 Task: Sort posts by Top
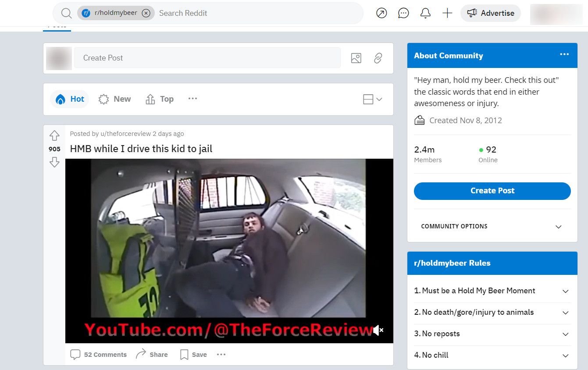coord(160,99)
